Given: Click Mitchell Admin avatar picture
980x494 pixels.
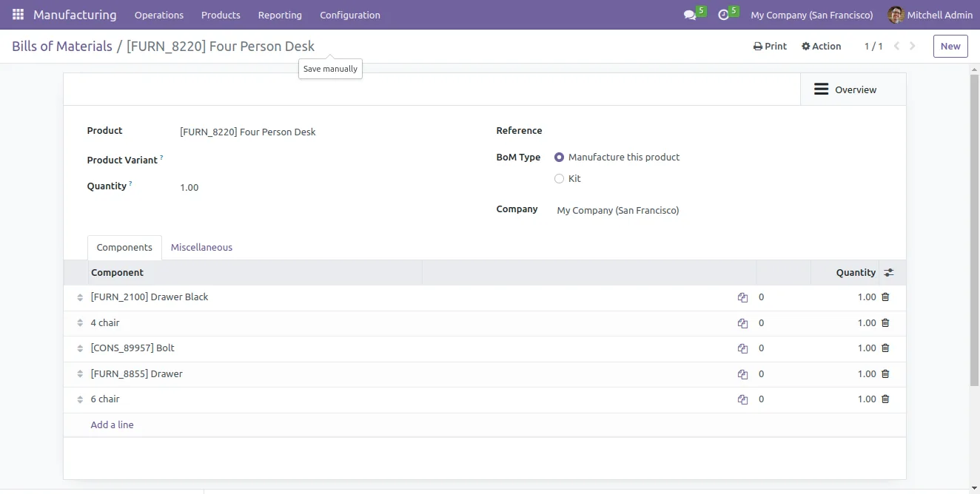Looking at the screenshot, I should point(896,15).
